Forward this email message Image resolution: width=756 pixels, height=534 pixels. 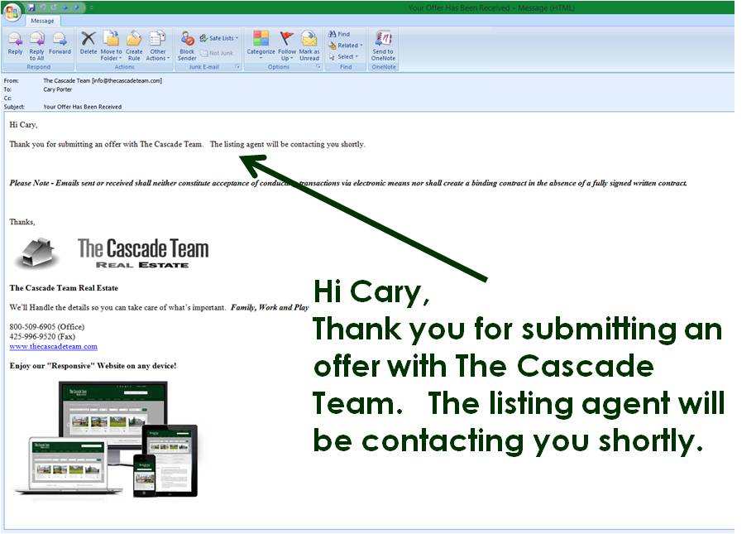[x=60, y=44]
